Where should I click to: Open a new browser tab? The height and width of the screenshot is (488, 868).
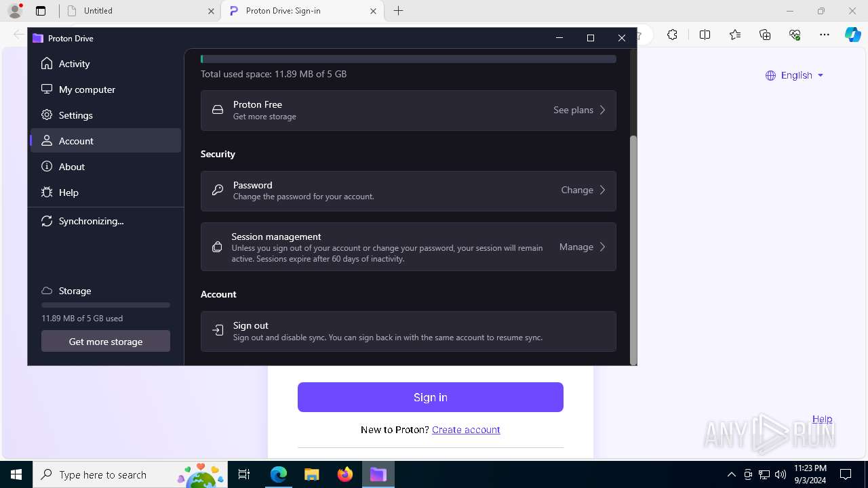coord(399,11)
